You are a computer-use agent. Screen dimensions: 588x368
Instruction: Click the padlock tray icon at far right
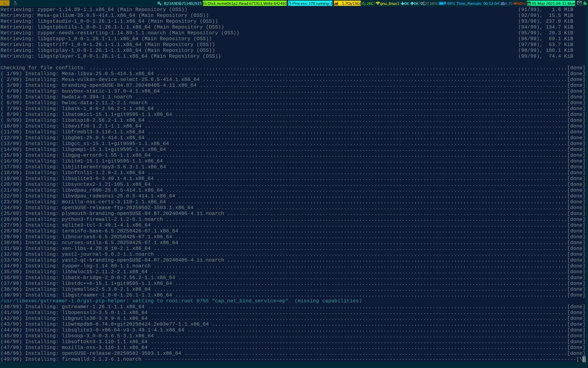point(585,3)
